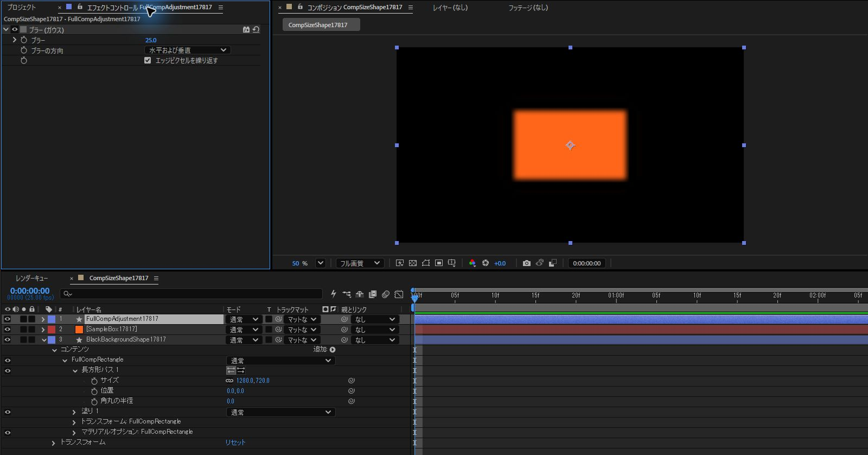Toggle the エッジピクセルを繰り返す checkbox
The width and height of the screenshot is (868, 455).
click(x=148, y=60)
